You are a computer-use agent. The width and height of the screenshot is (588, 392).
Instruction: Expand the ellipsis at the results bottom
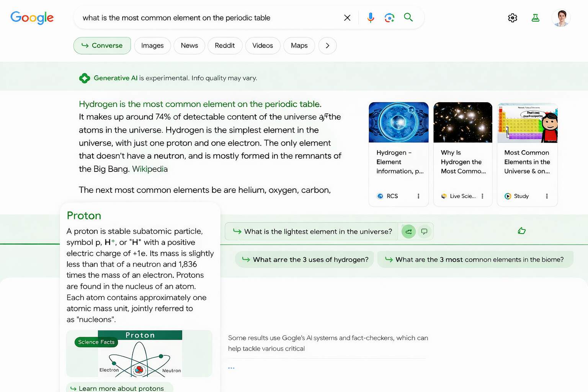tap(231, 367)
